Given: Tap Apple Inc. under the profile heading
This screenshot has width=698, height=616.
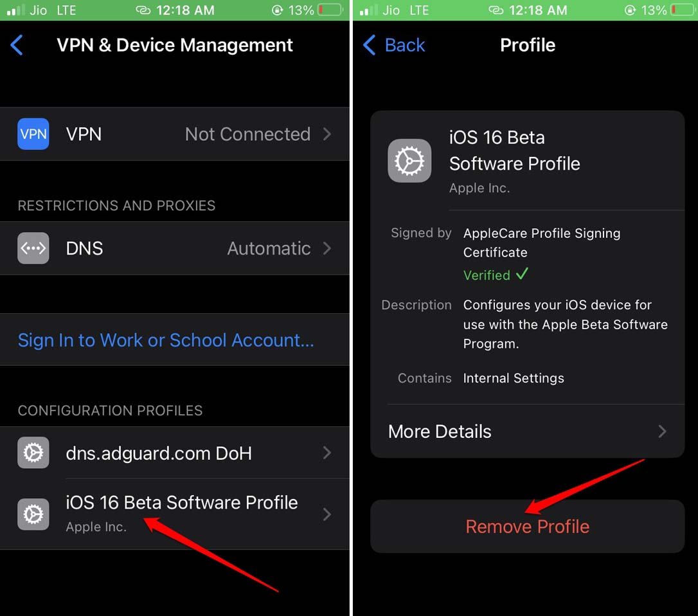Looking at the screenshot, I should (479, 188).
